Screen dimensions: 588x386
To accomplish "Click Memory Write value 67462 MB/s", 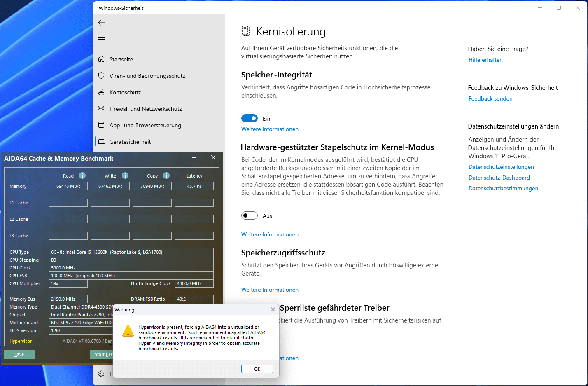I will tap(110, 186).
